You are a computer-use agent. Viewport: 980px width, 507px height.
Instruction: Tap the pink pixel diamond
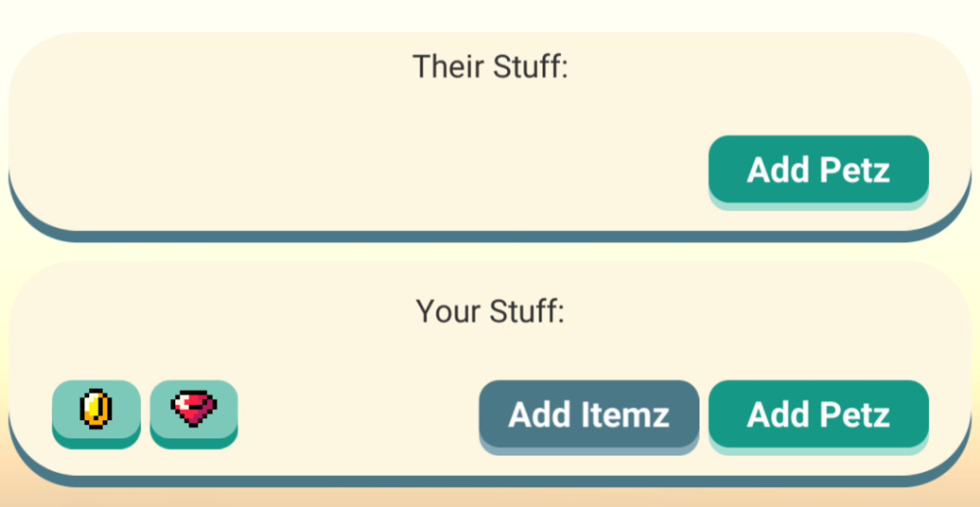pos(194,408)
